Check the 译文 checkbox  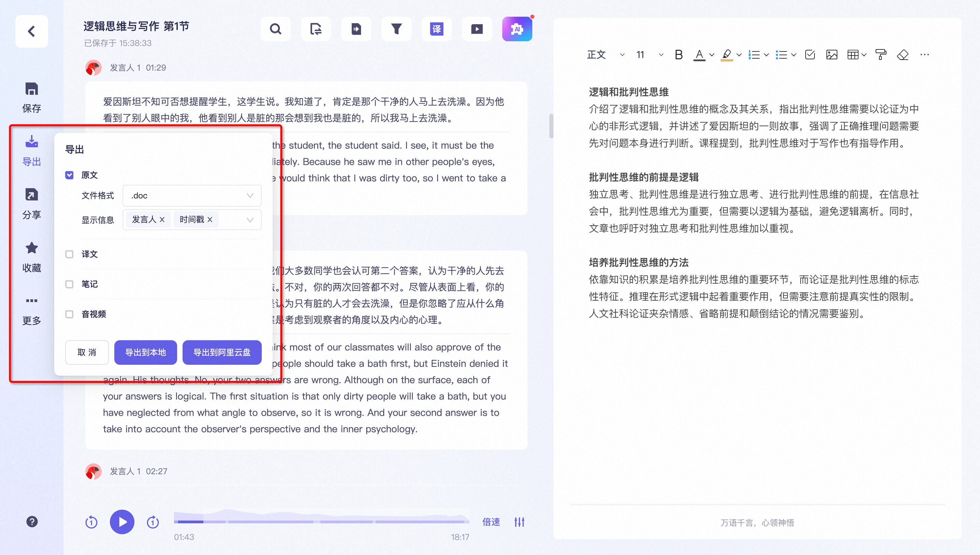coord(69,254)
